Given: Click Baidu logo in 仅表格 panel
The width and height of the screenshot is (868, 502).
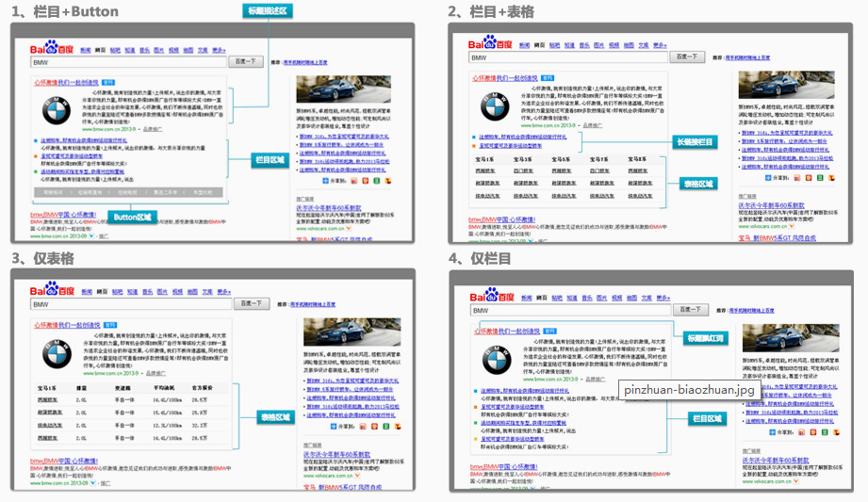Looking at the screenshot, I should (x=52, y=289).
